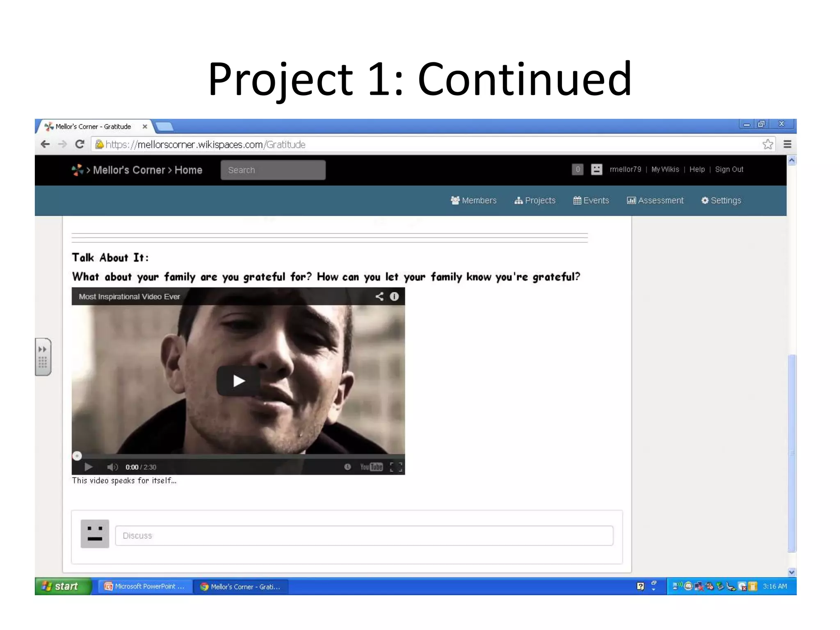This screenshot has height=630, width=840.
Task: Click the browser forward arrow
Action: [x=62, y=144]
